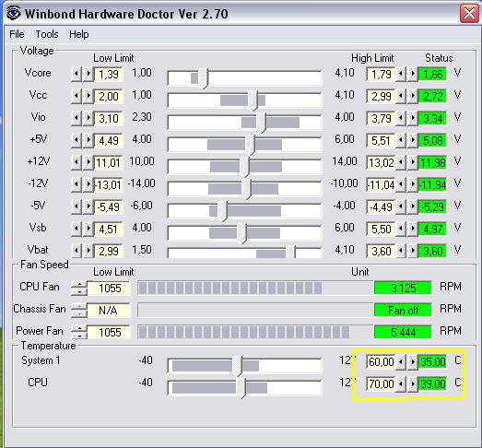
Task: Decrease Vcore low limit with left arrow
Action: pyautogui.click(x=76, y=74)
